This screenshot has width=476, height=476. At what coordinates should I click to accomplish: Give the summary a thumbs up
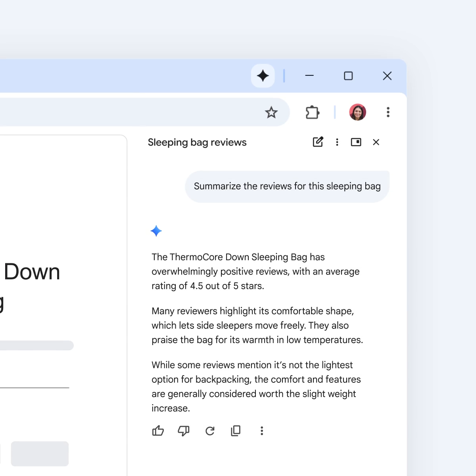(x=158, y=431)
